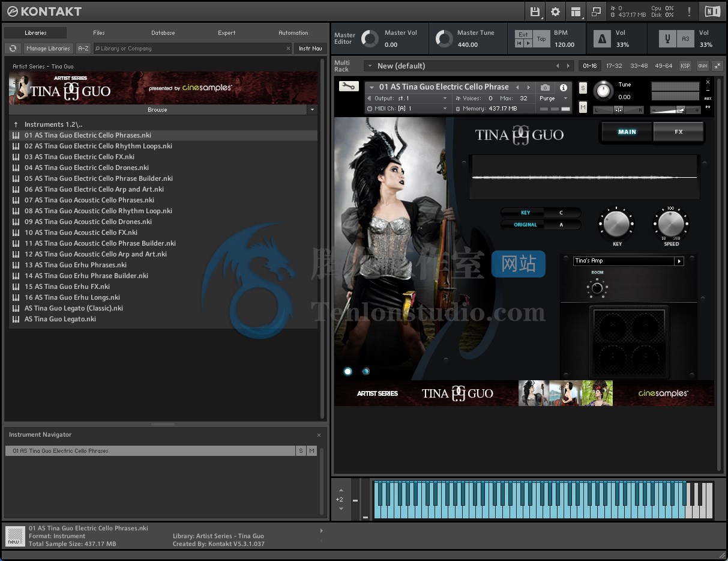Switch to the Files tab

[99, 33]
